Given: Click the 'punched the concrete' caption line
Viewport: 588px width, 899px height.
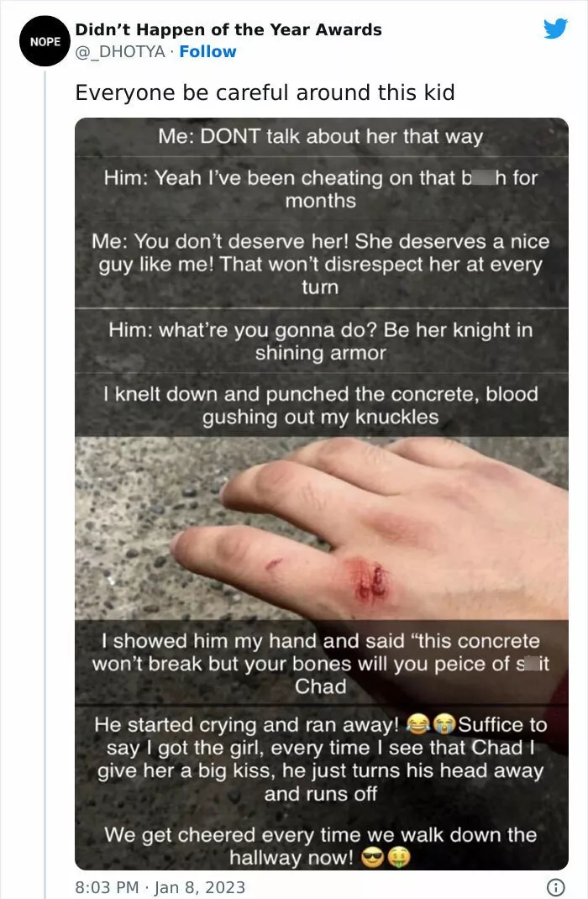Looking at the screenshot, I should point(322,405).
